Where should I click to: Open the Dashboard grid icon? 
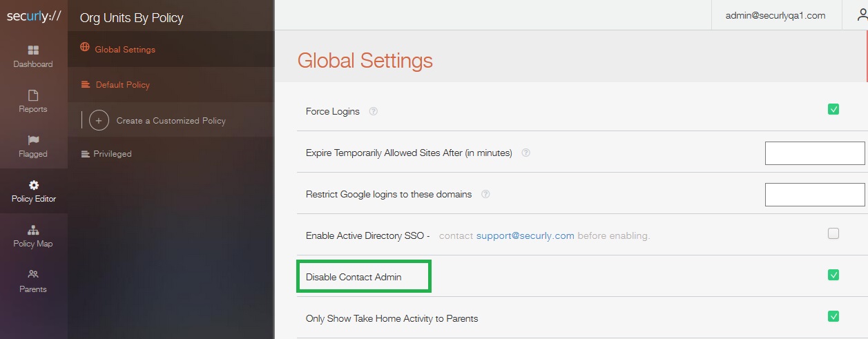[x=33, y=50]
